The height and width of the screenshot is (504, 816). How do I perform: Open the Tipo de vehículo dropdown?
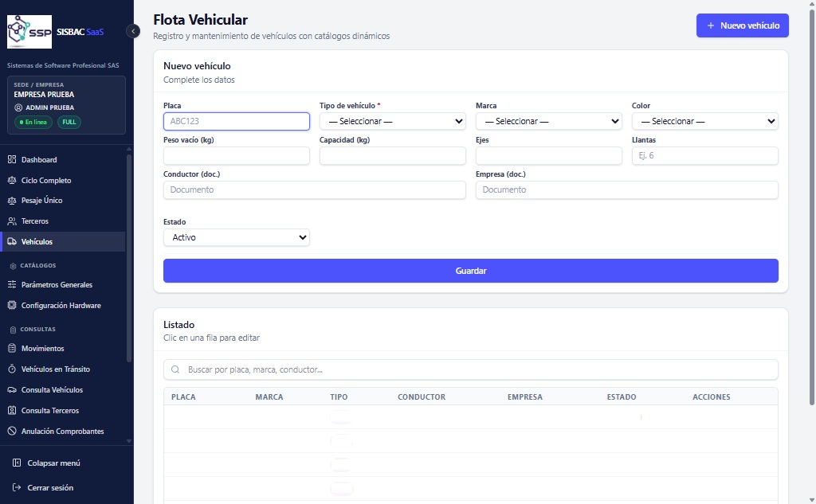393,121
